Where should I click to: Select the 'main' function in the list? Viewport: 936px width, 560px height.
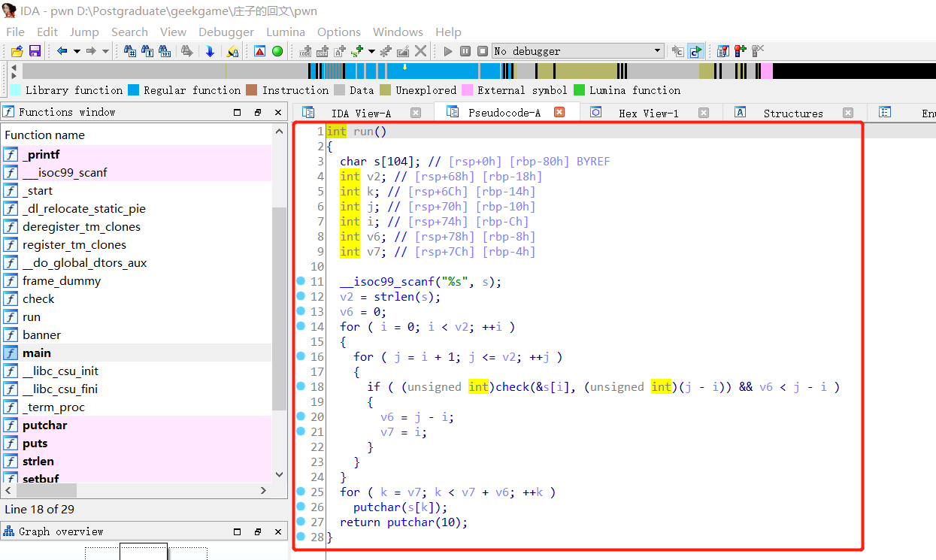(x=136, y=353)
